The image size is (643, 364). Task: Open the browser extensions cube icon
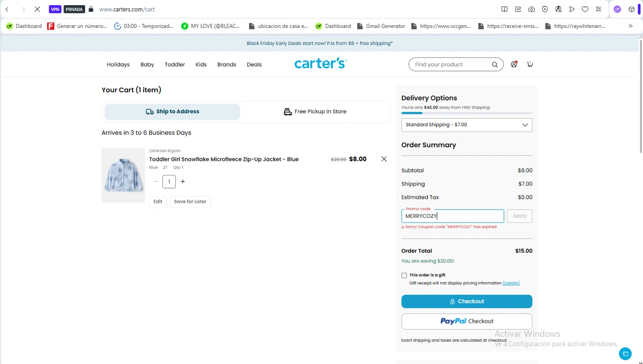pos(631,9)
